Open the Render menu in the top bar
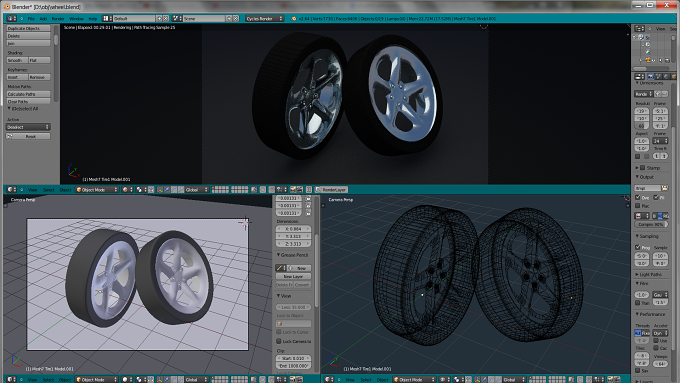Screen dimensions: 680x383 [x=58, y=19]
